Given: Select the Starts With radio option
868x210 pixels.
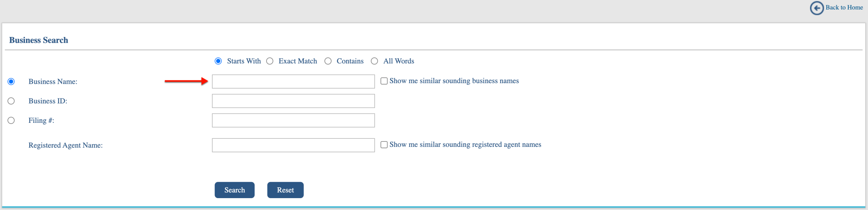Looking at the screenshot, I should tap(218, 61).
